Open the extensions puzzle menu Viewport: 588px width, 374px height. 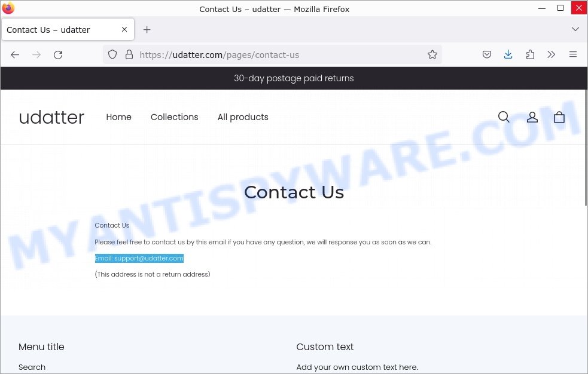tap(530, 54)
